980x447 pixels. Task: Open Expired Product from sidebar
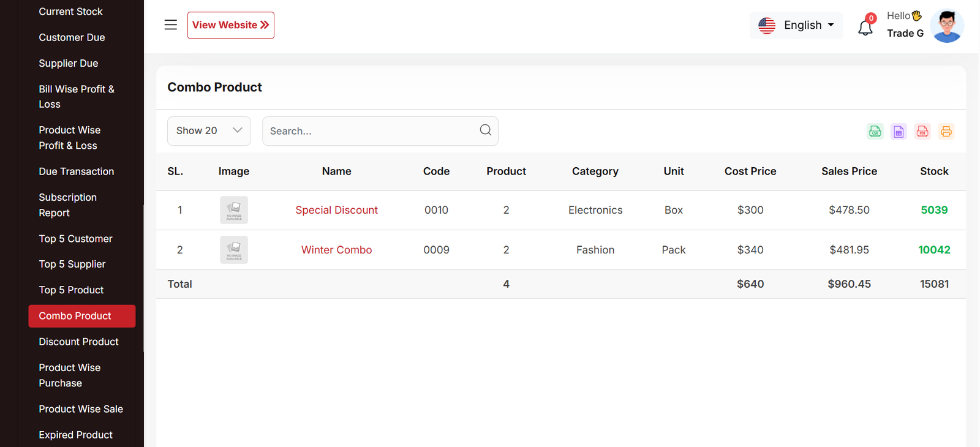[x=75, y=435]
